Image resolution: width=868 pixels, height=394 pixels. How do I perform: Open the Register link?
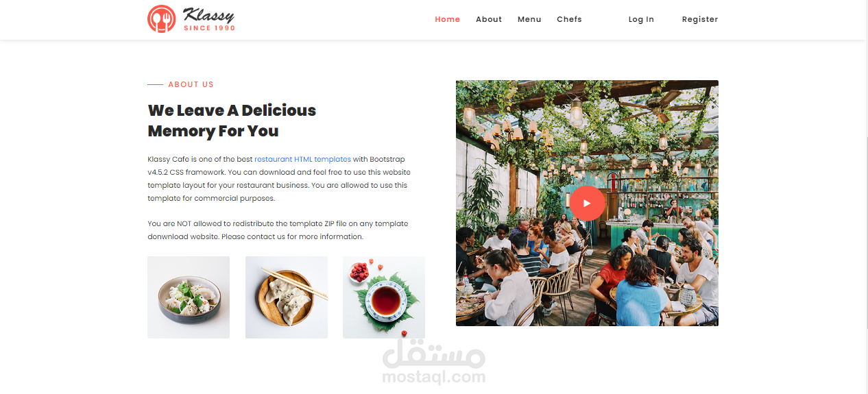[x=700, y=19]
